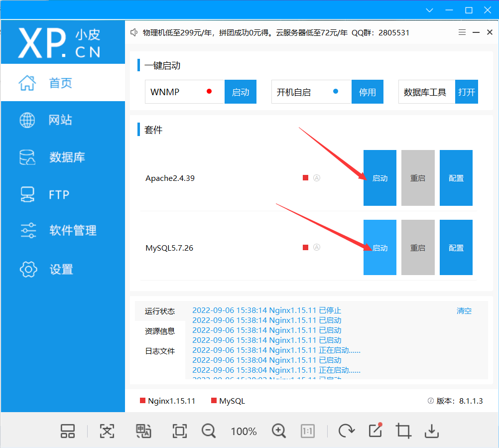The height and width of the screenshot is (448, 499).
Task: Minimize the phpStudy panel with its dash button
Action: pyautogui.click(x=476, y=32)
